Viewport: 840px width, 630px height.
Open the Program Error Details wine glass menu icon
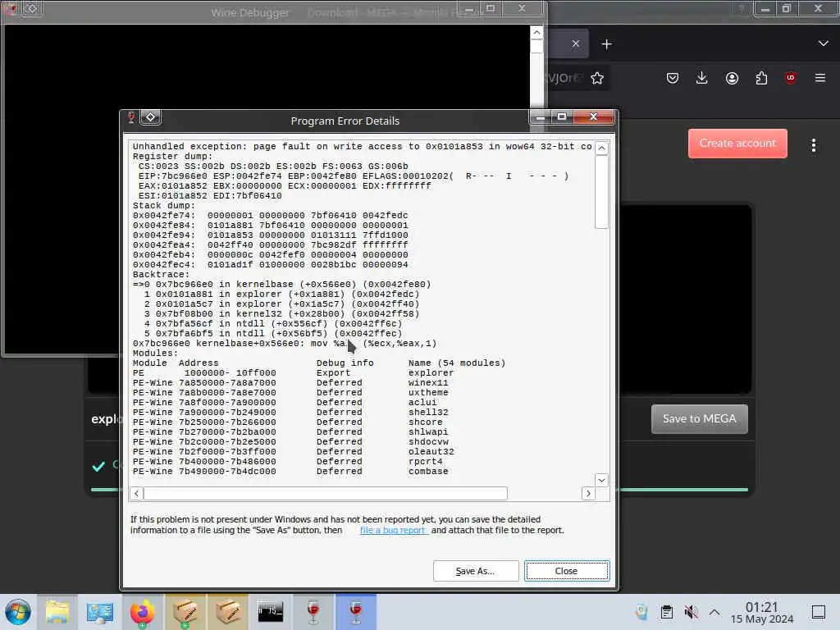(131, 116)
